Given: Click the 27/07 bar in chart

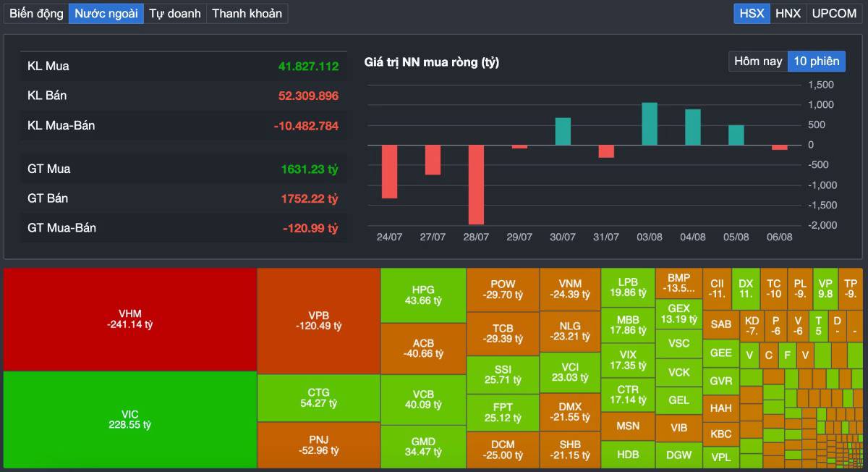Looking at the screenshot, I should [433, 160].
